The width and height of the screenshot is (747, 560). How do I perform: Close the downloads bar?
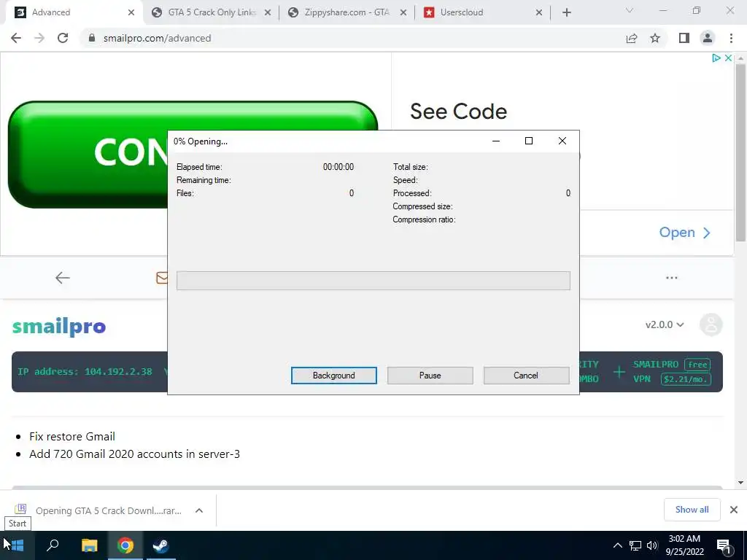(x=734, y=510)
